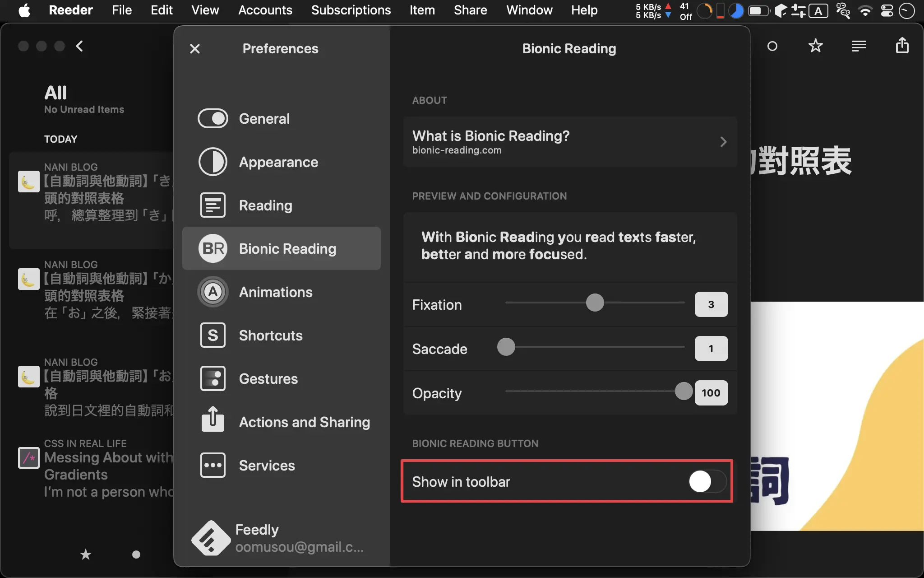The image size is (924, 578).
Task: Open the Feedly account email entry
Action: point(299,547)
